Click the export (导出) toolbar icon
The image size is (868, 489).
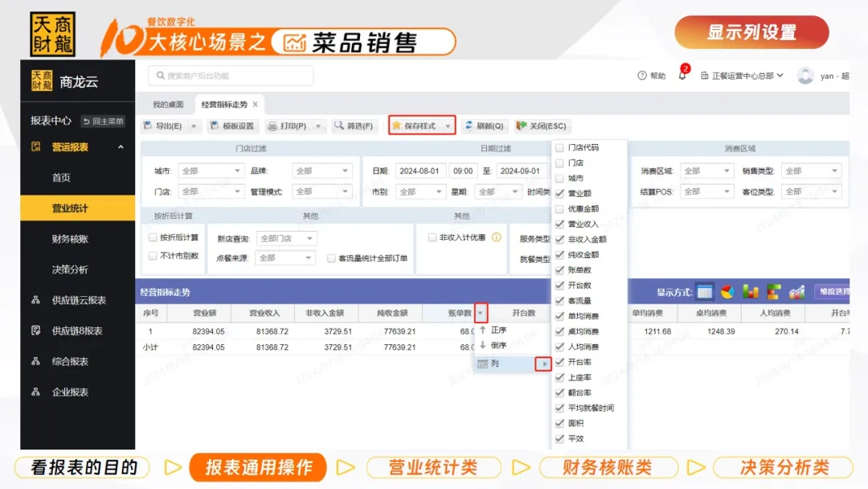click(x=148, y=125)
